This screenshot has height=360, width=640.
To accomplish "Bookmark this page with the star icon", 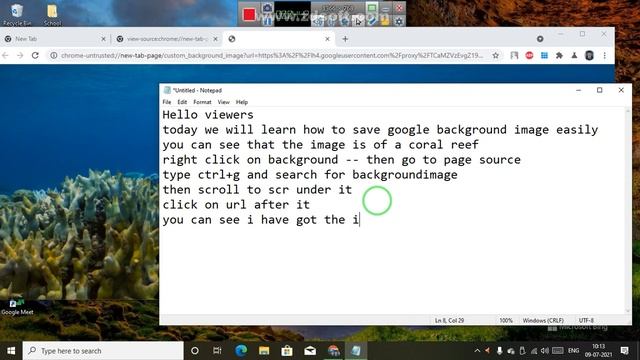I will click(496, 55).
